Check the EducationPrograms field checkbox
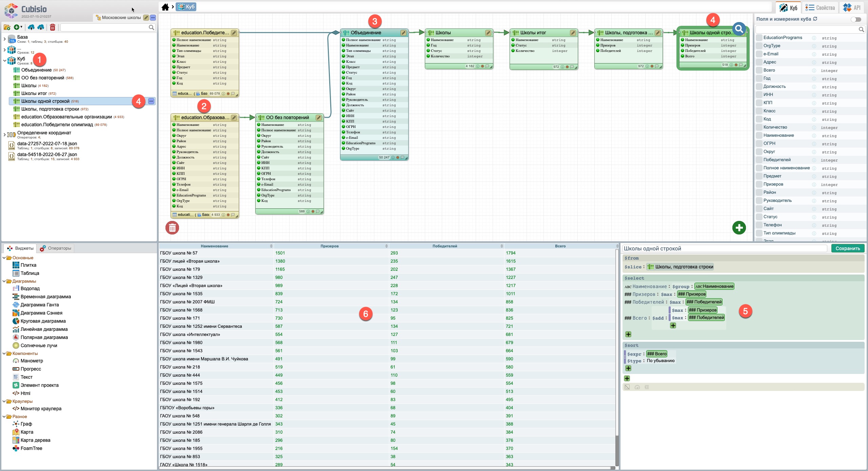Screen dimensions: 868x471 759,38
